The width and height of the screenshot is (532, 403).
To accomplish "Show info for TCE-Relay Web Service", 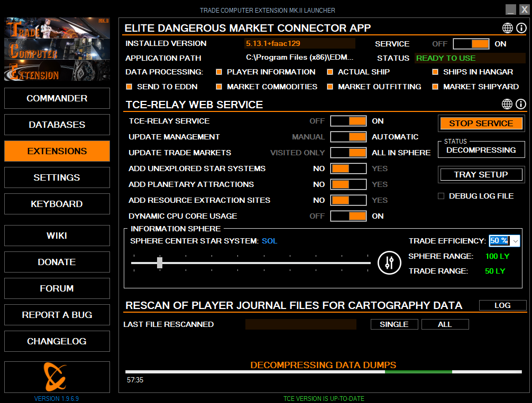I will [x=521, y=104].
